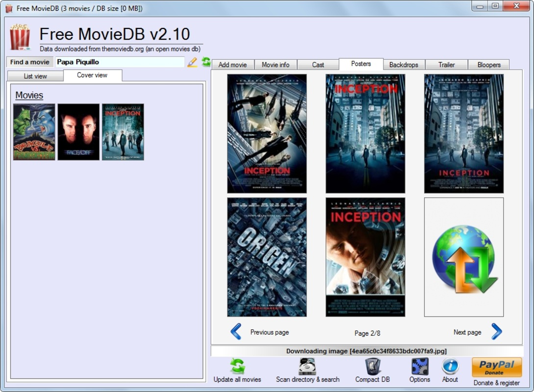Viewport: 534px width, 392px height.
Task: Click the popcorn logo icon in header
Action: click(20, 37)
